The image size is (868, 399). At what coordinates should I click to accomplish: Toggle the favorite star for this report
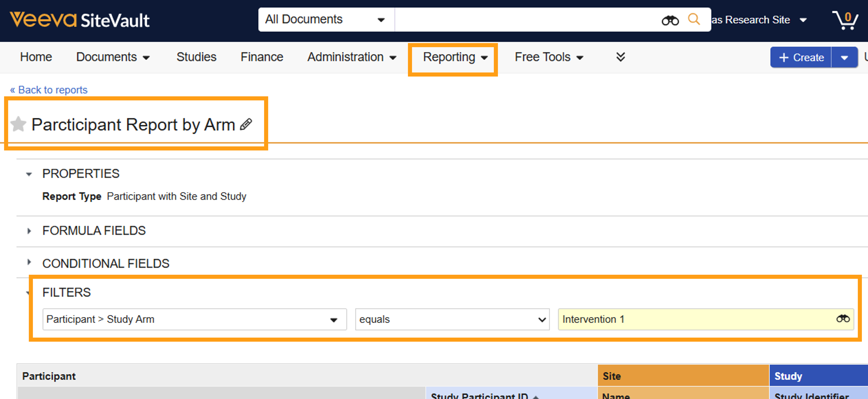pyautogui.click(x=18, y=124)
